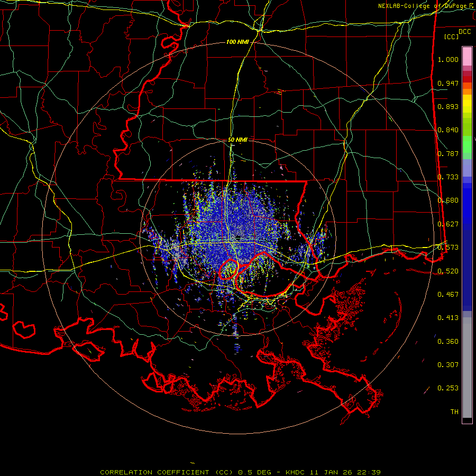The height and width of the screenshot is (476, 476).
Task: Select the 0.360 scale value
Action: [x=448, y=342]
